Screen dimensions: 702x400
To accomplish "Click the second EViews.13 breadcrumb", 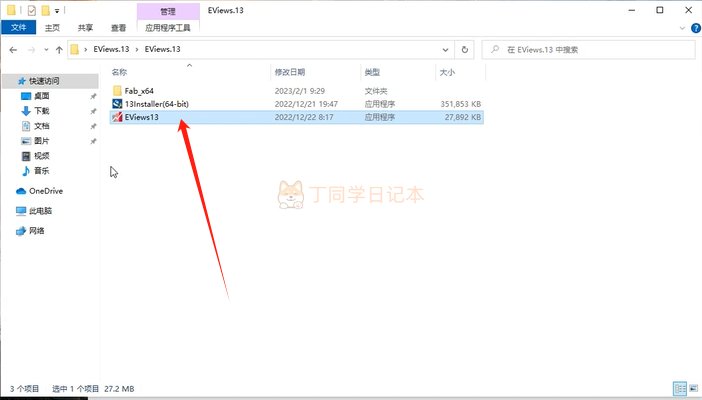I will pos(162,49).
